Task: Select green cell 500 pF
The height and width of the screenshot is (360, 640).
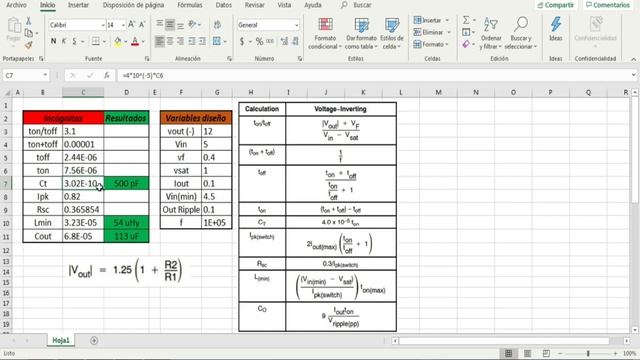Action: [x=127, y=184]
